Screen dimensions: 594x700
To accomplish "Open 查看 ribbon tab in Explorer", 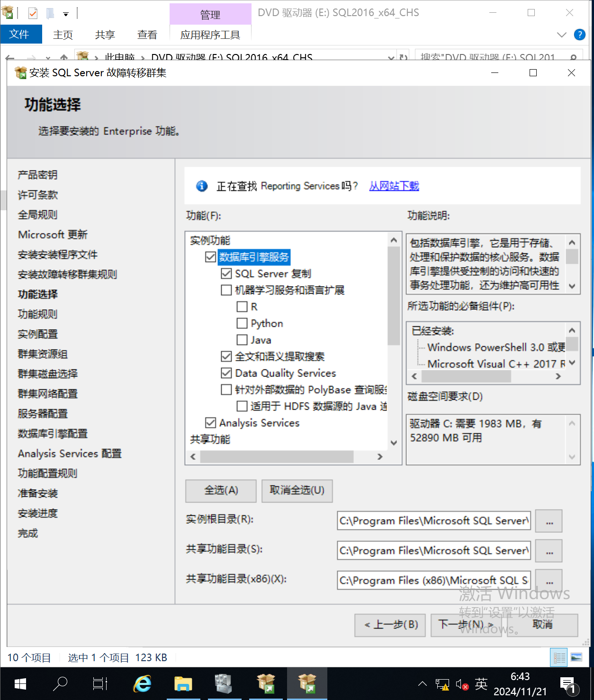I will [147, 35].
